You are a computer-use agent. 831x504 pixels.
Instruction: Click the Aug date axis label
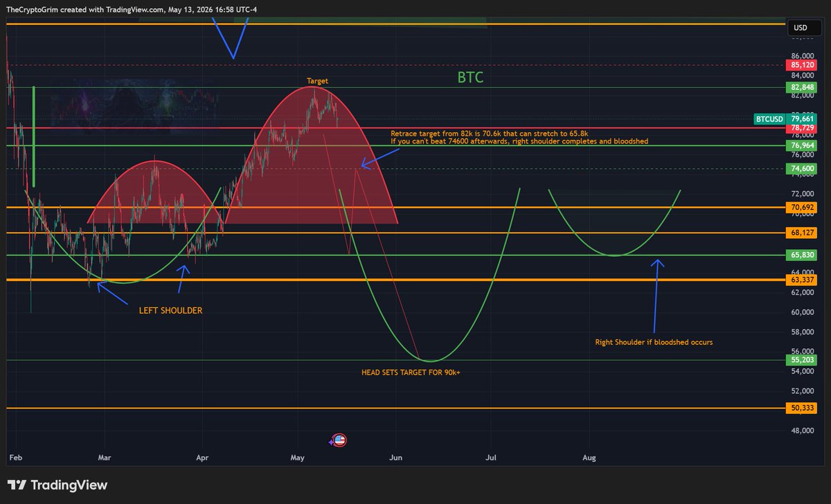(x=589, y=458)
